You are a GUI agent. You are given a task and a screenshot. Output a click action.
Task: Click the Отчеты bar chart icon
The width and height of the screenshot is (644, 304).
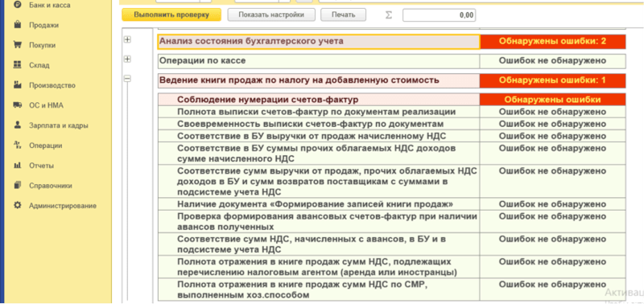tap(17, 166)
